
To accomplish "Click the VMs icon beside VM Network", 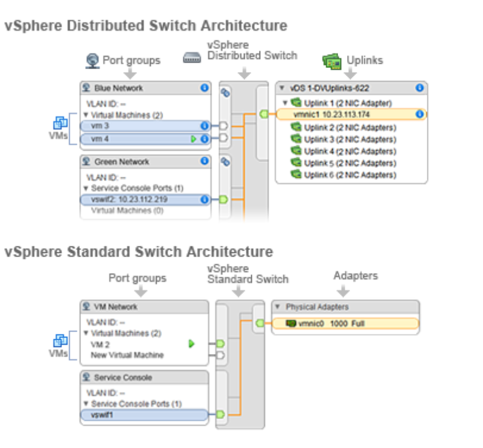I will click(60, 340).
